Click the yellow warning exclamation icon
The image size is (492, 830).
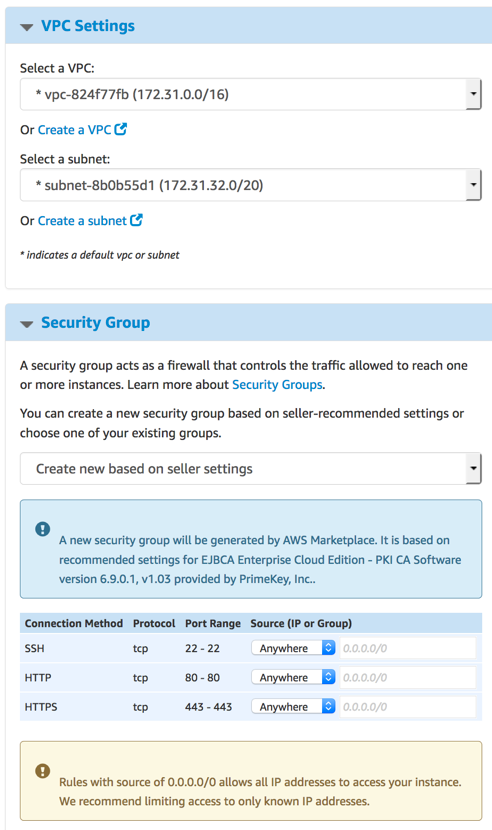coord(42,771)
